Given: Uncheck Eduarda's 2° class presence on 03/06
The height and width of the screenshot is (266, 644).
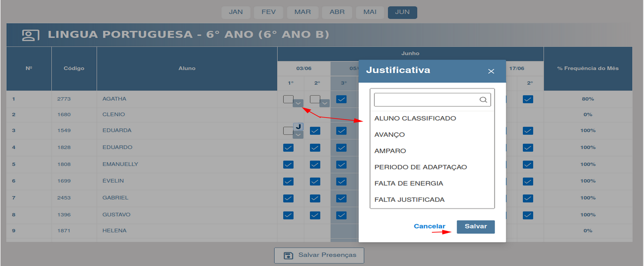Looking at the screenshot, I should (x=315, y=131).
